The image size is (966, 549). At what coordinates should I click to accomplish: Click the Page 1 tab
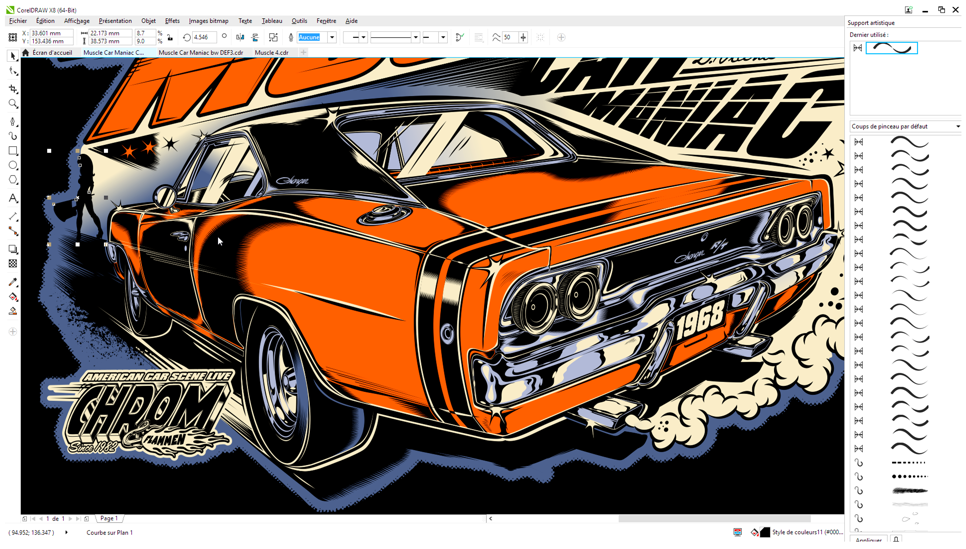click(109, 519)
